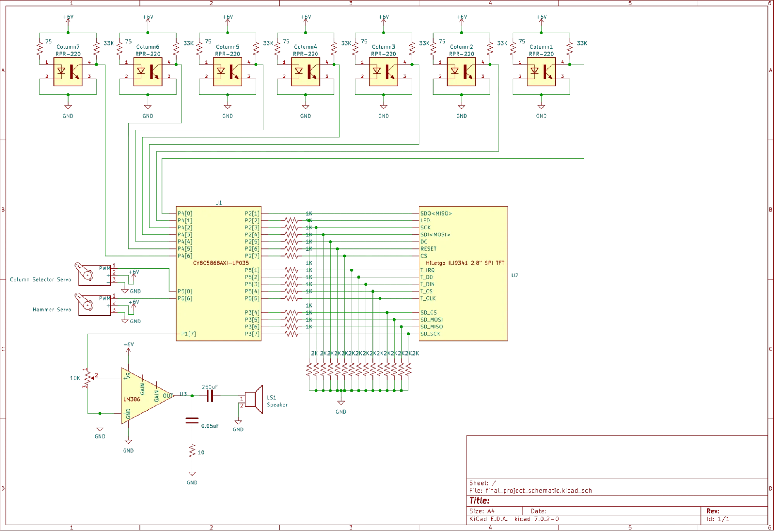Select the U2 reference designator
Viewport: 774px width, 532px height.
515,275
